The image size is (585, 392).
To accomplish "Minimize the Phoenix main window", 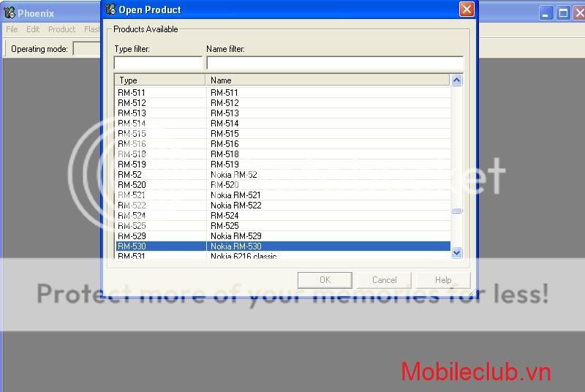I will [547, 13].
